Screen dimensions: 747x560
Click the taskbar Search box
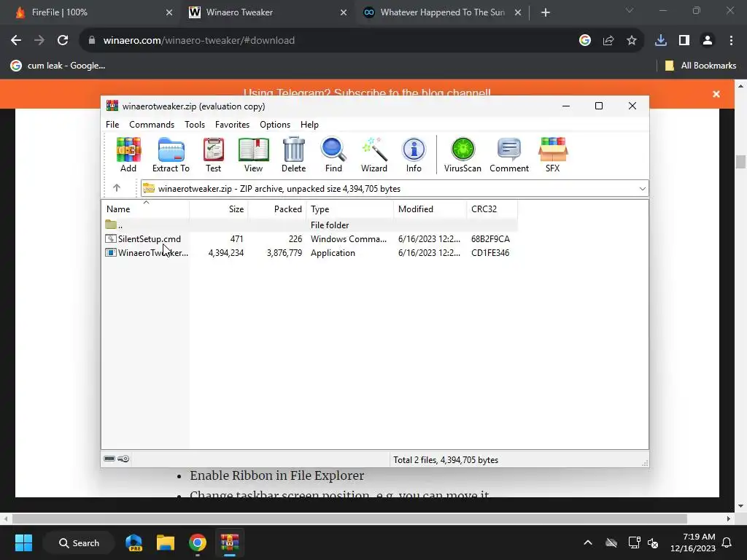point(79,542)
